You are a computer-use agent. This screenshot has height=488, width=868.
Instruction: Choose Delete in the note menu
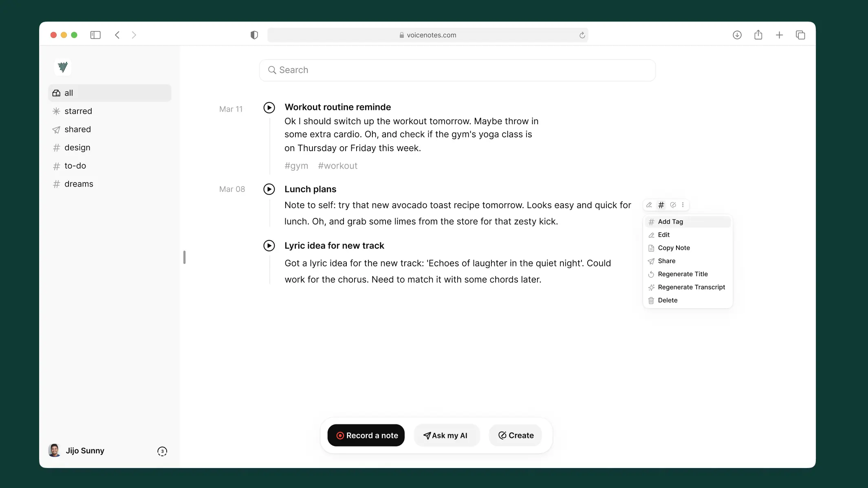tap(688, 300)
